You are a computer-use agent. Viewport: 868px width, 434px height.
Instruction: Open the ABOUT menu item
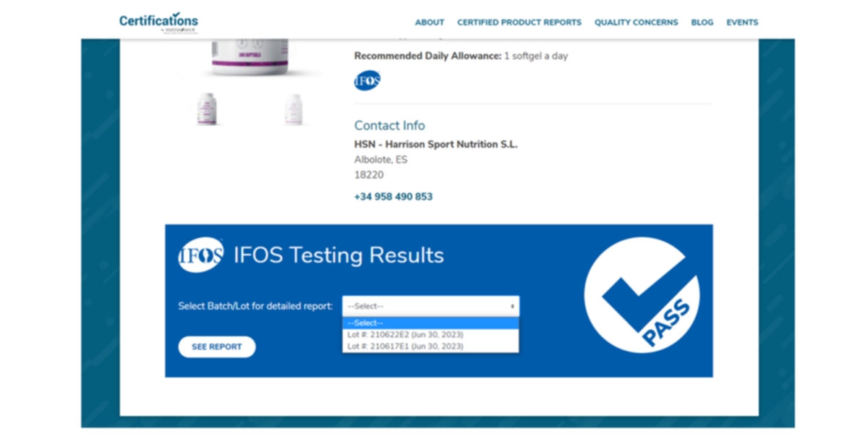point(429,22)
